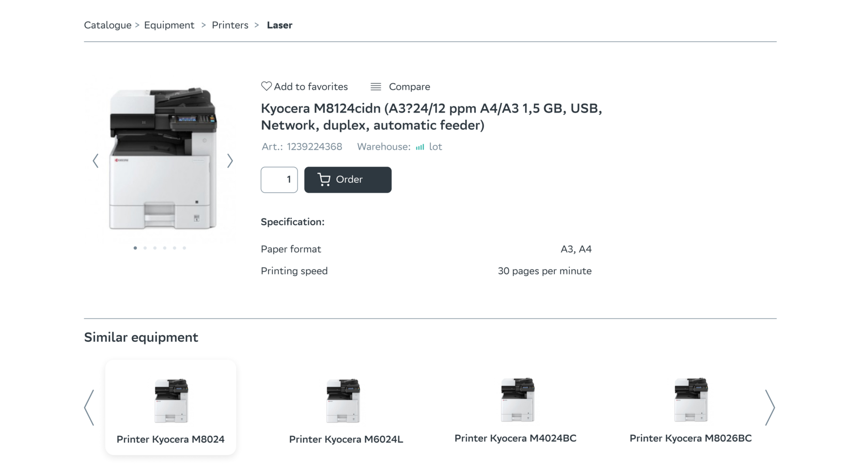Navigate to Printers breadcrumb
This screenshot has height=472, width=868.
pyautogui.click(x=230, y=25)
